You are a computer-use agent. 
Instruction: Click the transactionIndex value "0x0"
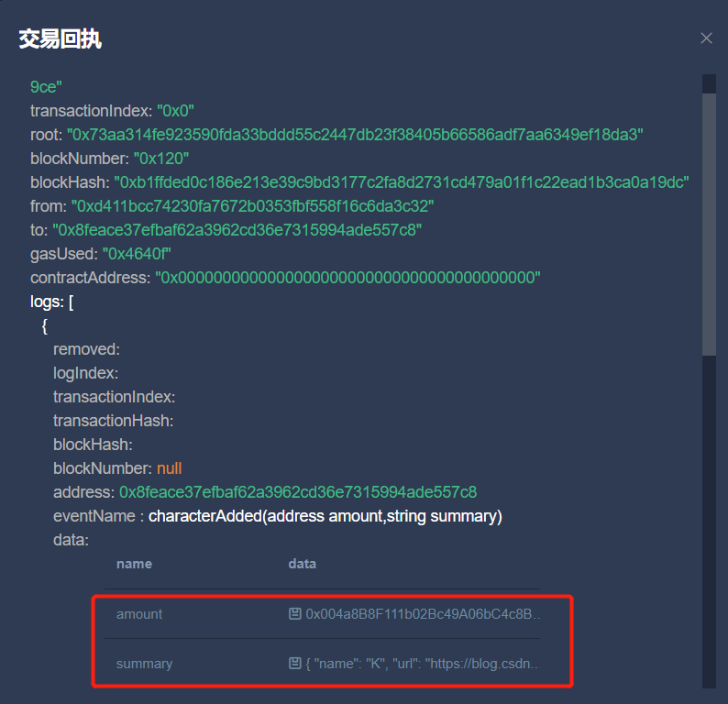coord(175,111)
